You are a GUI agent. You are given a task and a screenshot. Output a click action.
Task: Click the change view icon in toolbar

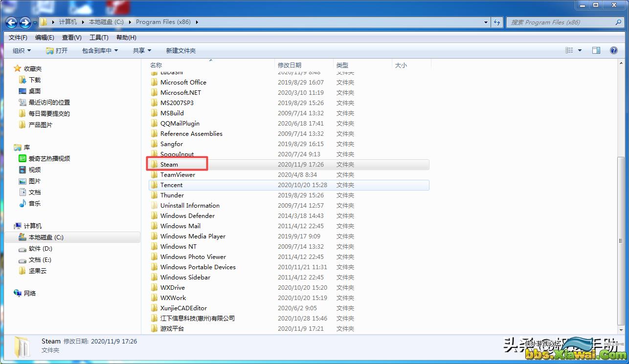tap(569, 50)
